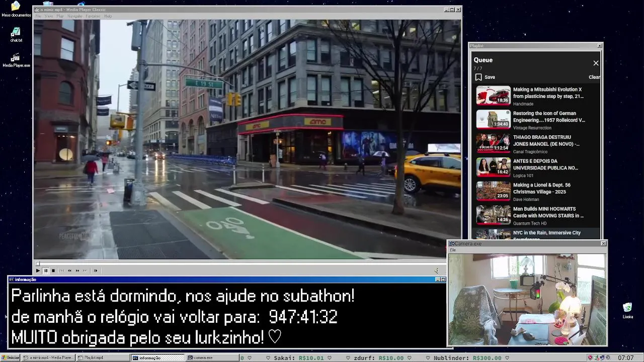Viewport: 644px width, 362px height.
Task: Open the View menu in Media Player Classic
Action: pyautogui.click(x=49, y=16)
